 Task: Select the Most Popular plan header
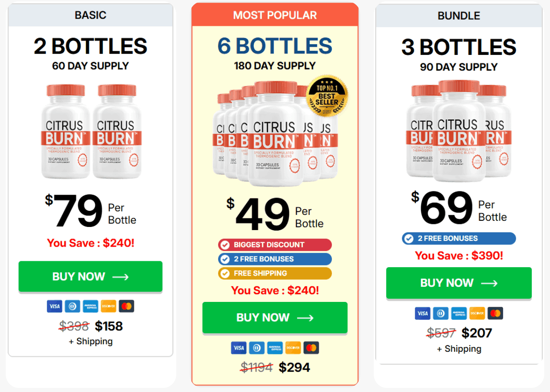click(x=275, y=15)
